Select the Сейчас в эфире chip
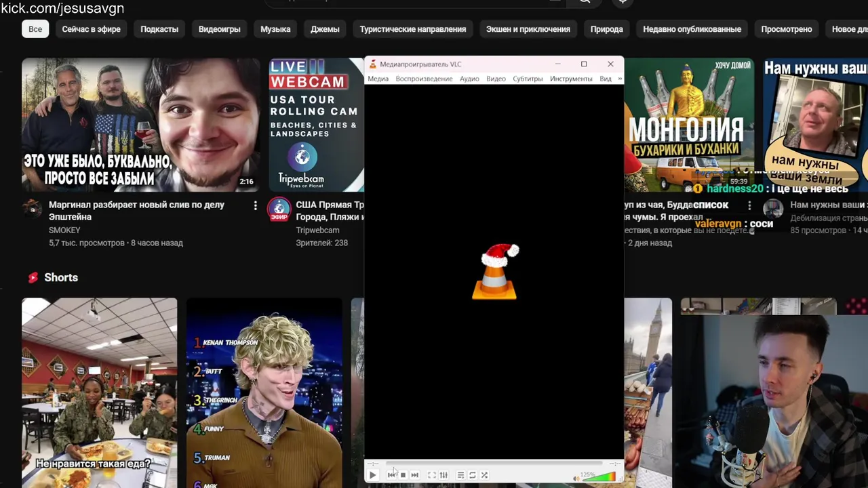 92,29
